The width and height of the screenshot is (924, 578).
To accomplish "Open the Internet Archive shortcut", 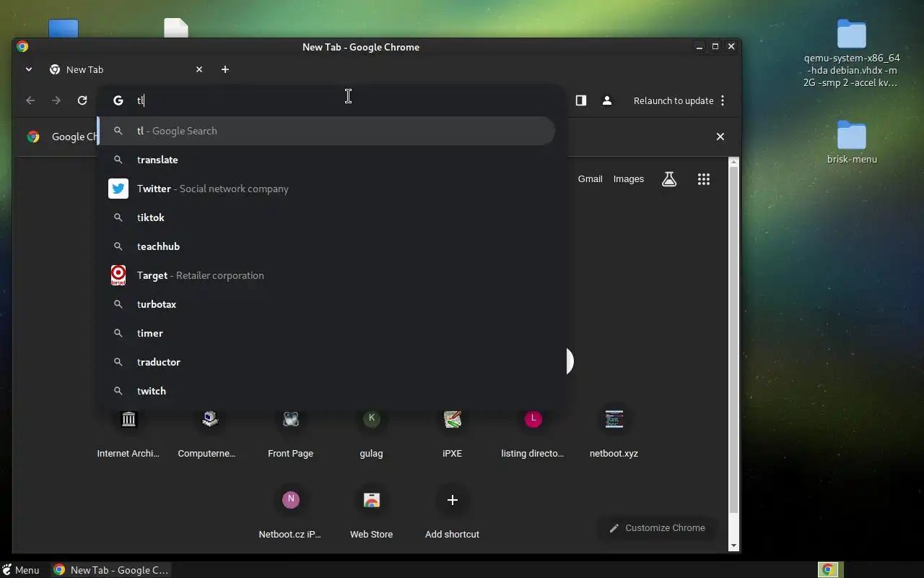I will (x=128, y=432).
